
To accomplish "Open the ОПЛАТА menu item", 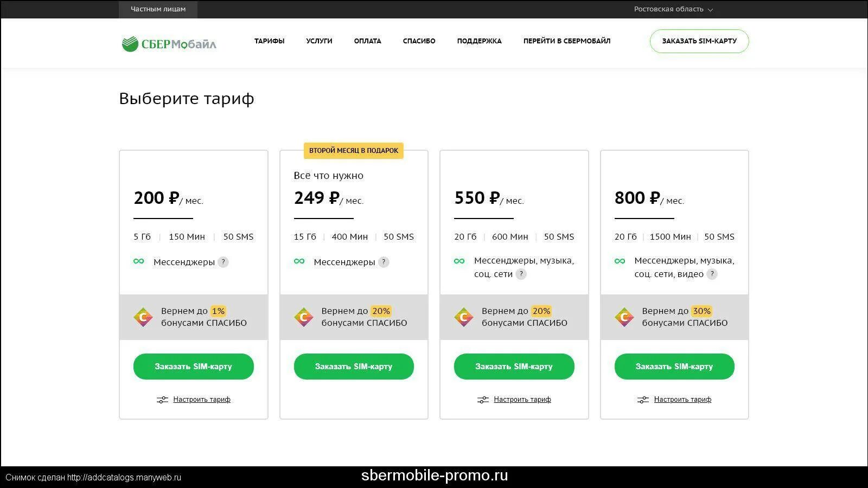I will (367, 41).
